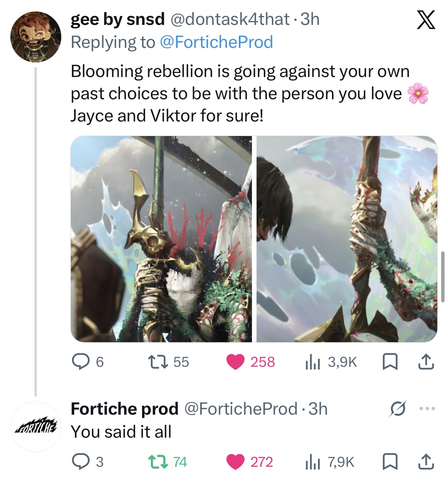448x484 pixels.
Task: Open Fortiche prod's profile avatar
Action: tap(36, 427)
